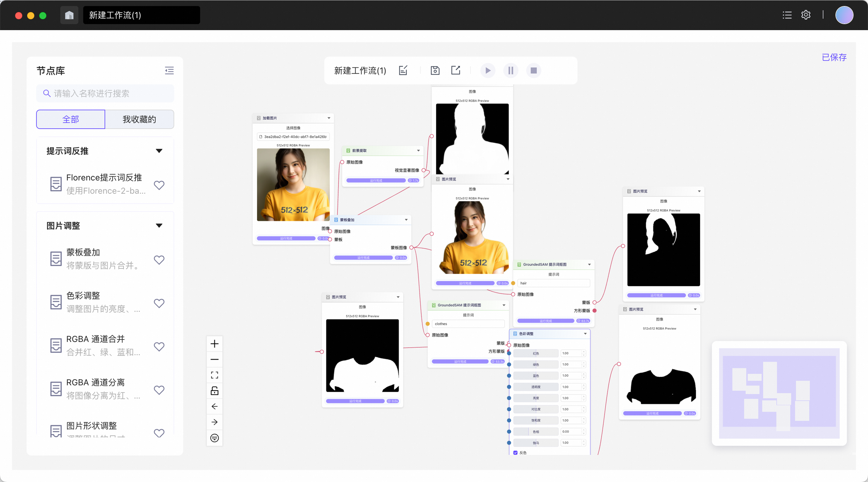Viewport: 868px width, 482px height.
Task: Click the save workflow disk icon
Action: 435,70
